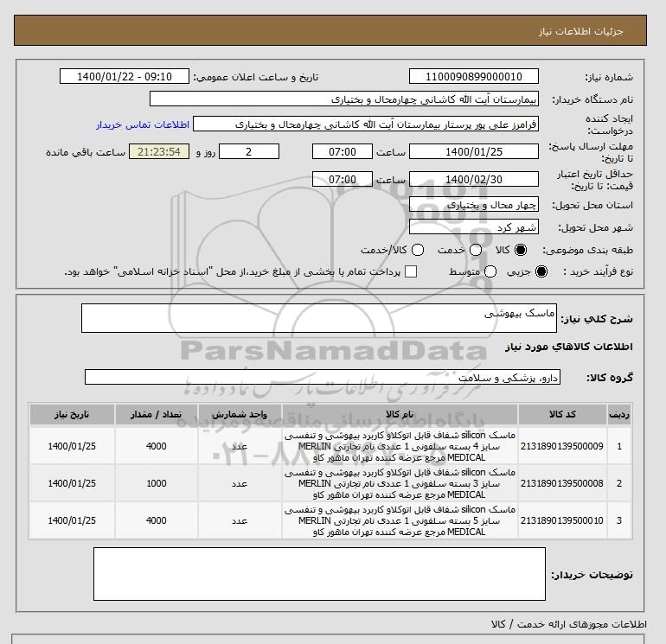Click product code 2131890139500009

[x=562, y=446]
